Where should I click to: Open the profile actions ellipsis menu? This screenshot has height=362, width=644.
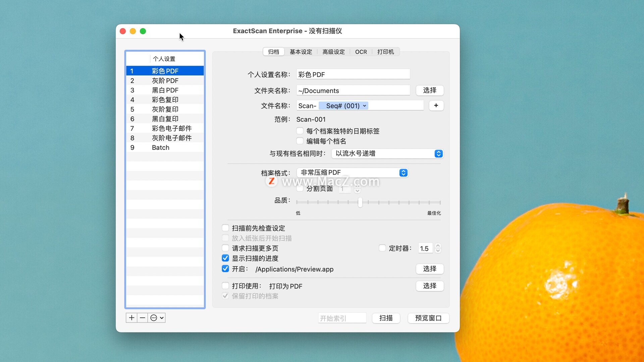(157, 318)
